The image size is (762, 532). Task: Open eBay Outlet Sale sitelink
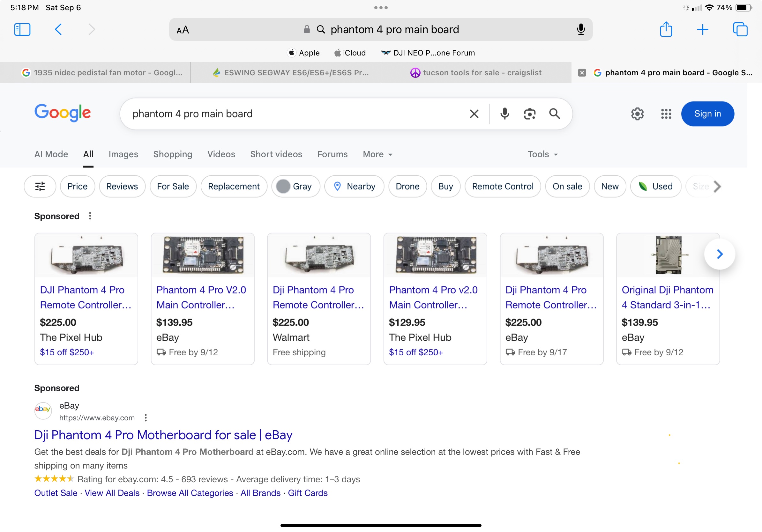click(x=56, y=493)
